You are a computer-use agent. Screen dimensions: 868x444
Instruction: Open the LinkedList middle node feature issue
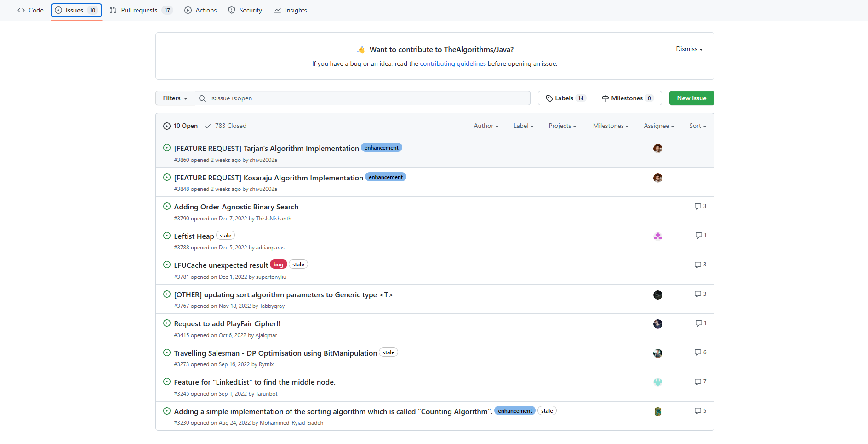pyautogui.click(x=255, y=382)
